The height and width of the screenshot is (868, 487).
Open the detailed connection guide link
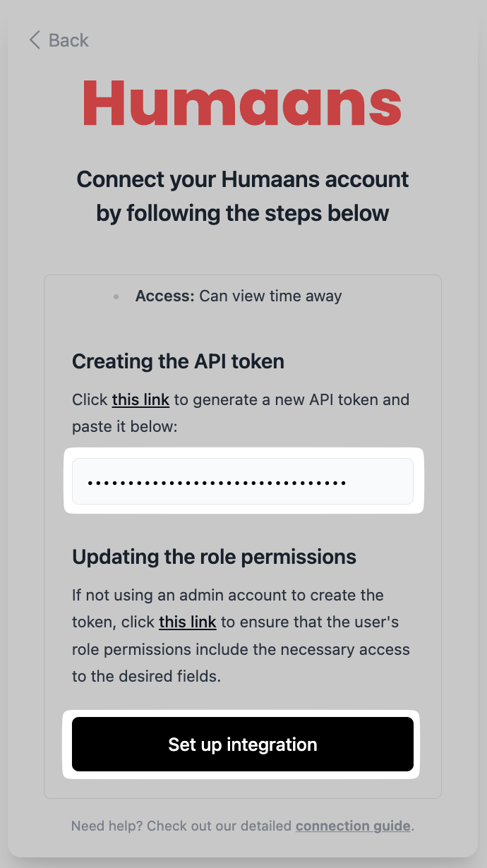click(353, 825)
